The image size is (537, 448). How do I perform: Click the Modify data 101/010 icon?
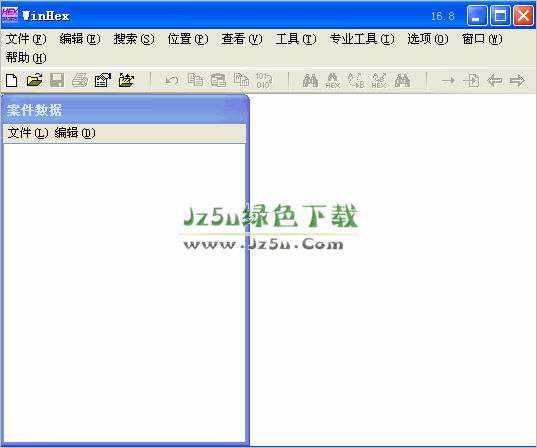(x=264, y=81)
